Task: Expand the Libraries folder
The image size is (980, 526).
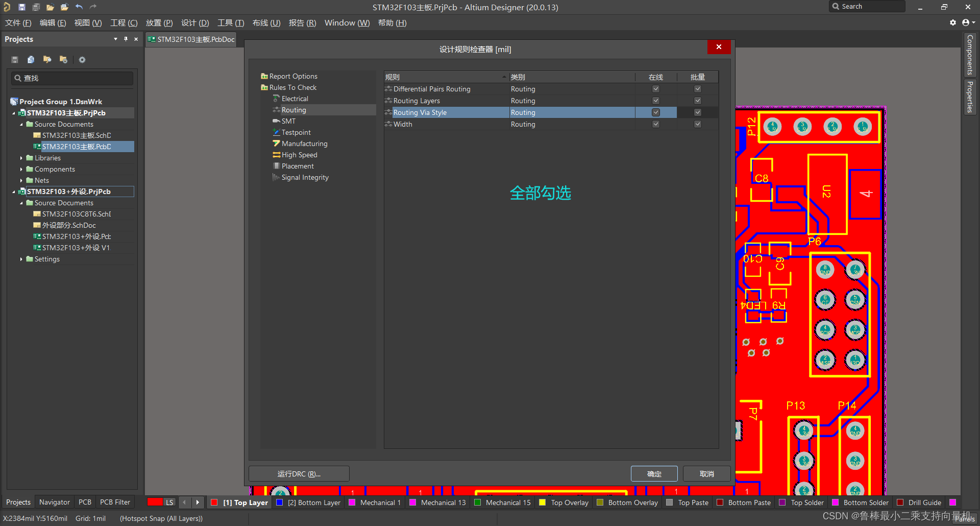Action: (21, 158)
